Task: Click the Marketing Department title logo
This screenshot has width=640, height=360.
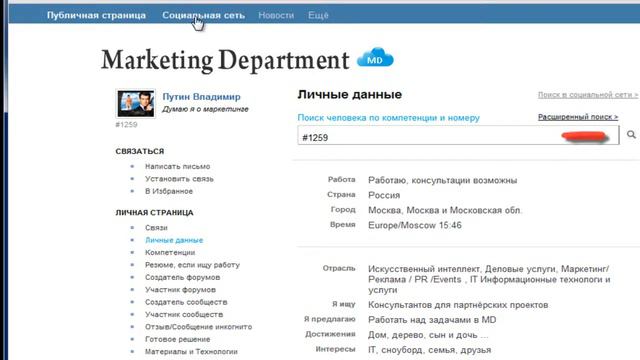Action: tap(225, 60)
